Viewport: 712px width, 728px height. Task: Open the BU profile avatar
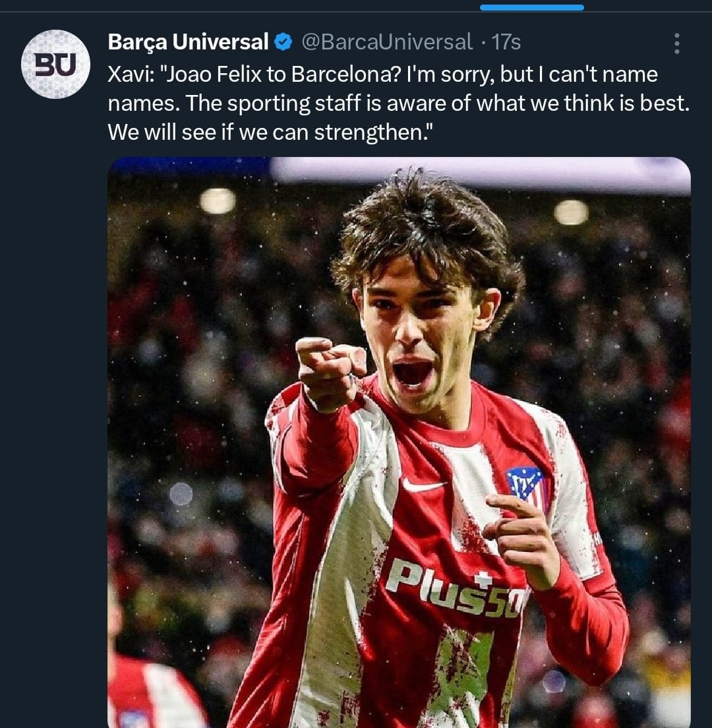55,64
